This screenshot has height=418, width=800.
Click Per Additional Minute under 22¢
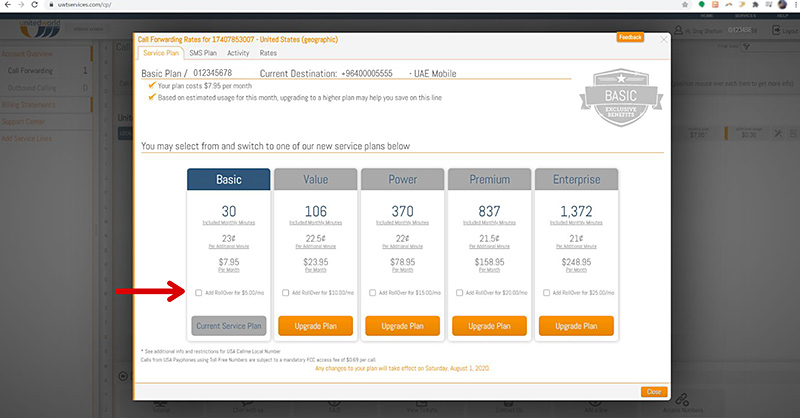tap(403, 247)
